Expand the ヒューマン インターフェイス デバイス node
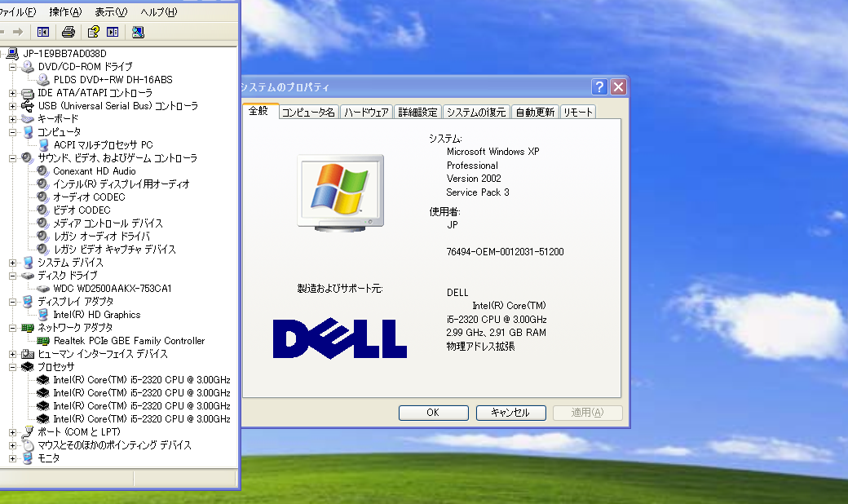848x504 pixels. tap(12, 354)
